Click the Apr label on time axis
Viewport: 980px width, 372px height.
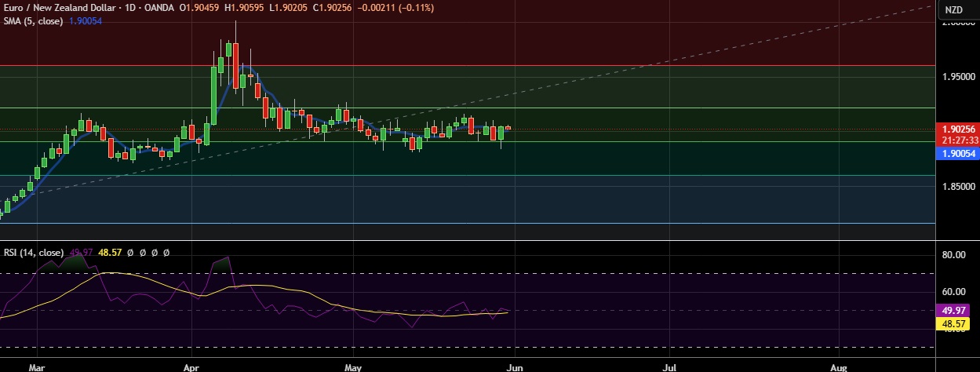click(191, 367)
